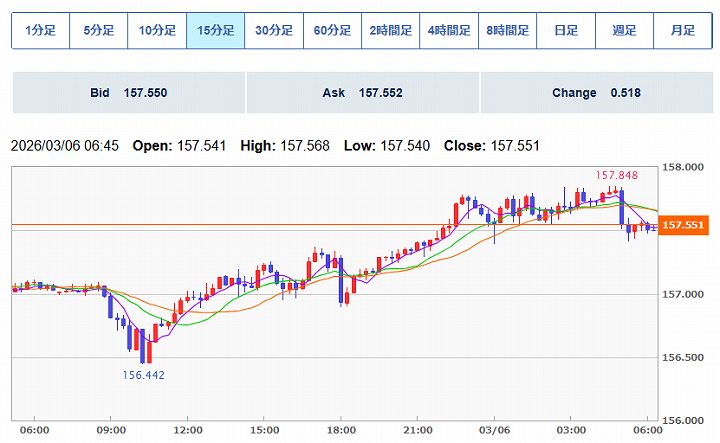Click the red 157.551 current price tag
This screenshot has height=443, width=720.
point(684,226)
